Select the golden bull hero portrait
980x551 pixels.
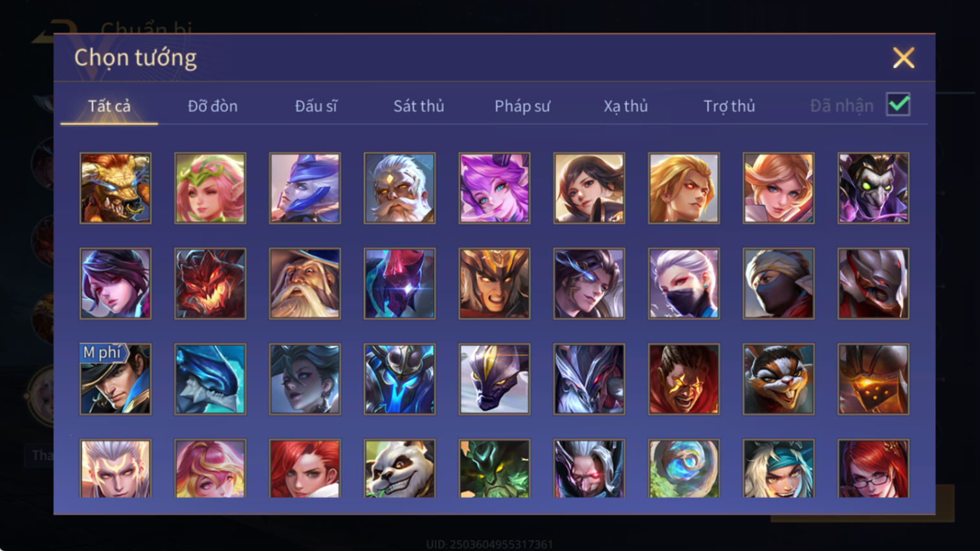pos(115,188)
